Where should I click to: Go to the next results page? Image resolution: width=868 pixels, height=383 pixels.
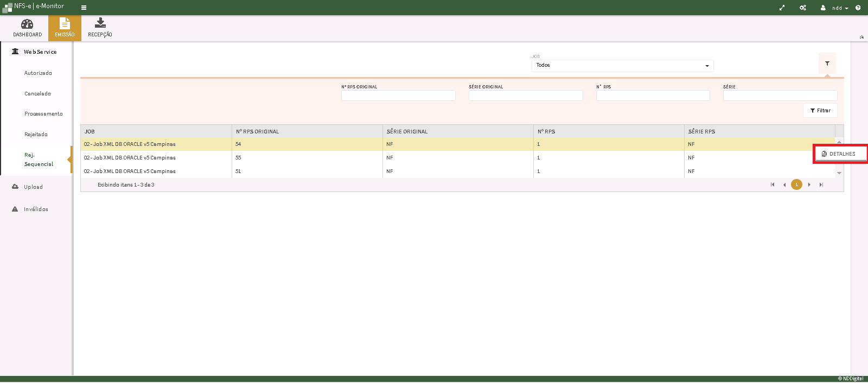coord(809,185)
